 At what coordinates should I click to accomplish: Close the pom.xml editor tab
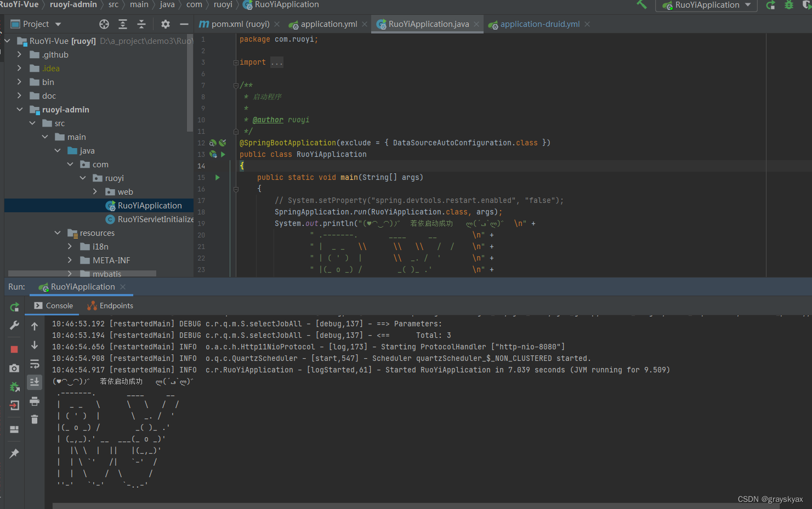point(277,24)
